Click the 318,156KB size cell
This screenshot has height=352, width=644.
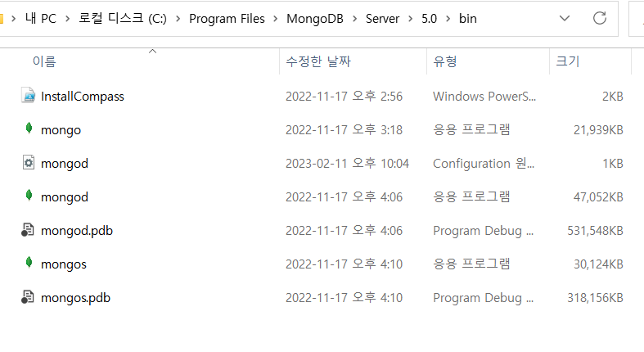(595, 298)
